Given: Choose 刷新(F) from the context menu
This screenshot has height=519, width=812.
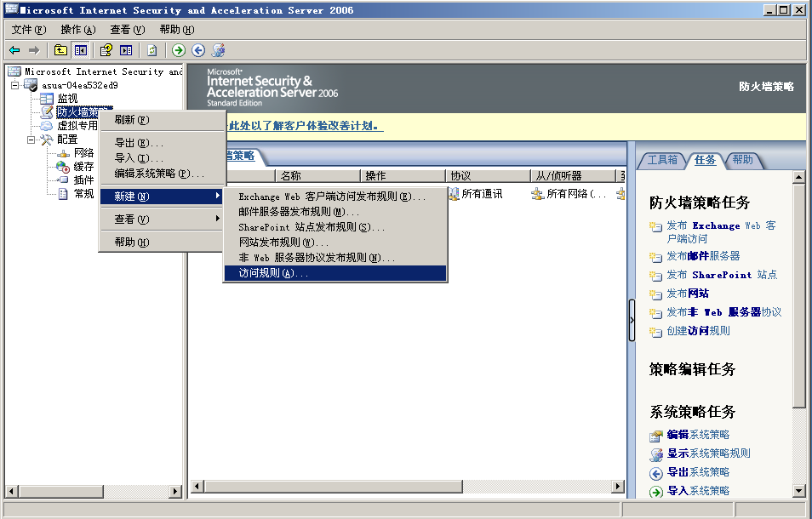Looking at the screenshot, I should point(163,119).
